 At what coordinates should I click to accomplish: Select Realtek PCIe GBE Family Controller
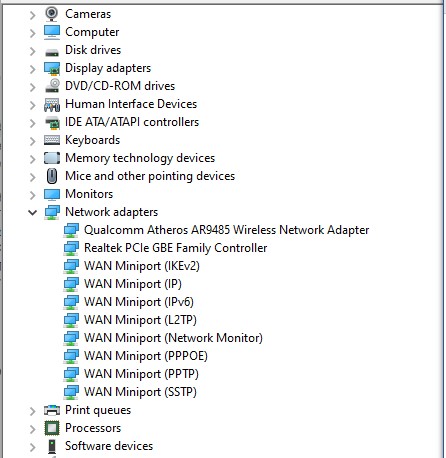[x=176, y=248]
